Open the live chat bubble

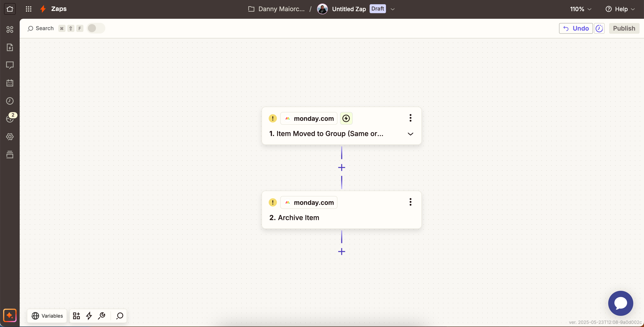click(x=620, y=303)
